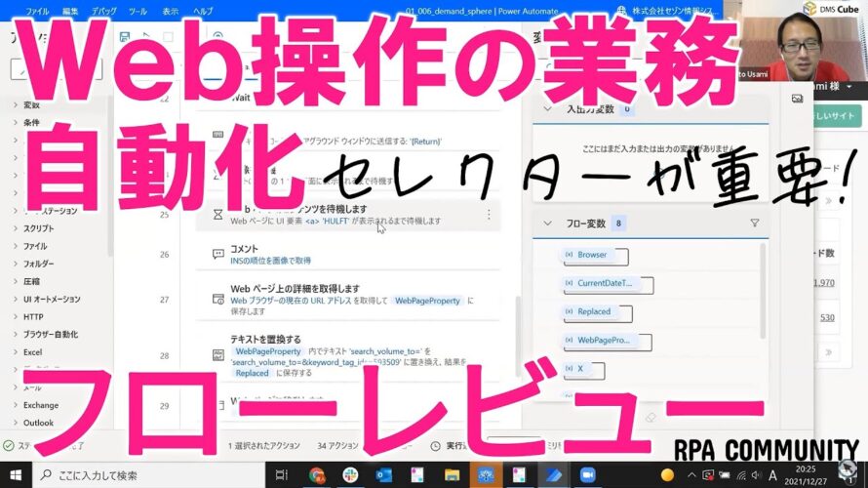Click the filter icon in フロー変数 header
868x488 pixels.
pyautogui.click(x=755, y=223)
